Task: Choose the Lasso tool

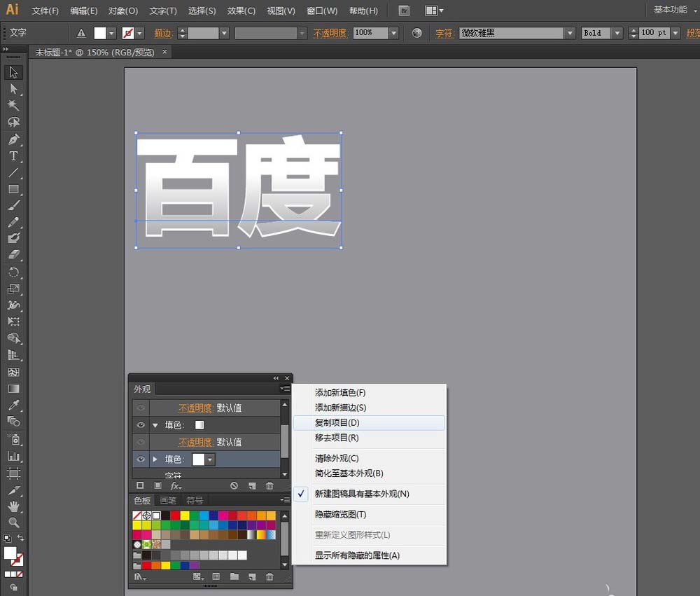Action: (x=13, y=122)
